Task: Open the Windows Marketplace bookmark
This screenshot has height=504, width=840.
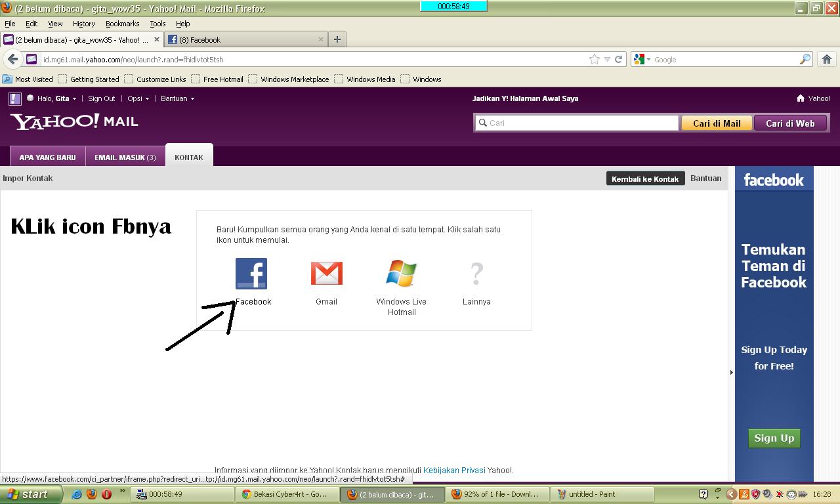Action: point(289,79)
